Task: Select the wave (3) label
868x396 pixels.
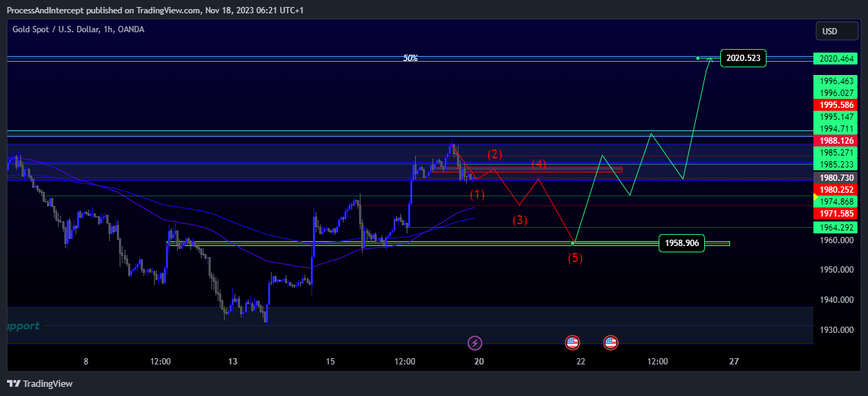Action: tap(520, 220)
